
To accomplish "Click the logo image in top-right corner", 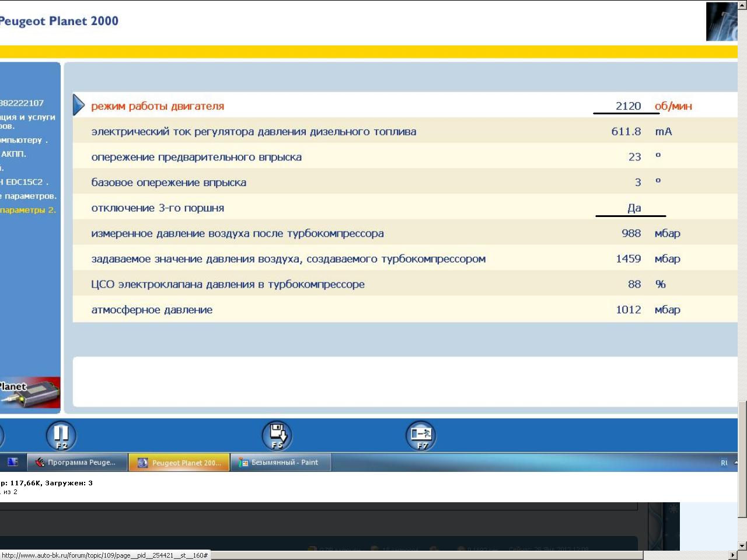I will point(722,22).
